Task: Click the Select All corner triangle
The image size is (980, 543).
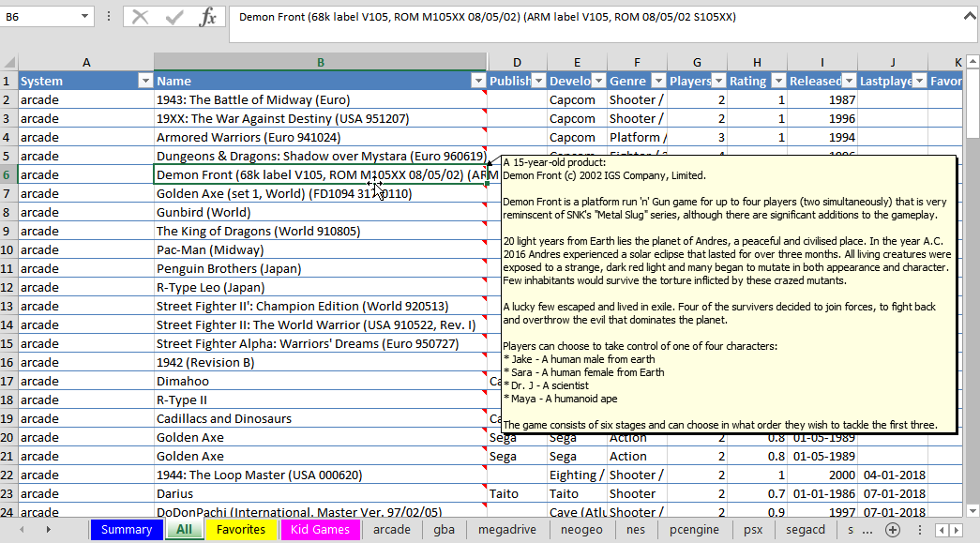Action: pos(8,62)
